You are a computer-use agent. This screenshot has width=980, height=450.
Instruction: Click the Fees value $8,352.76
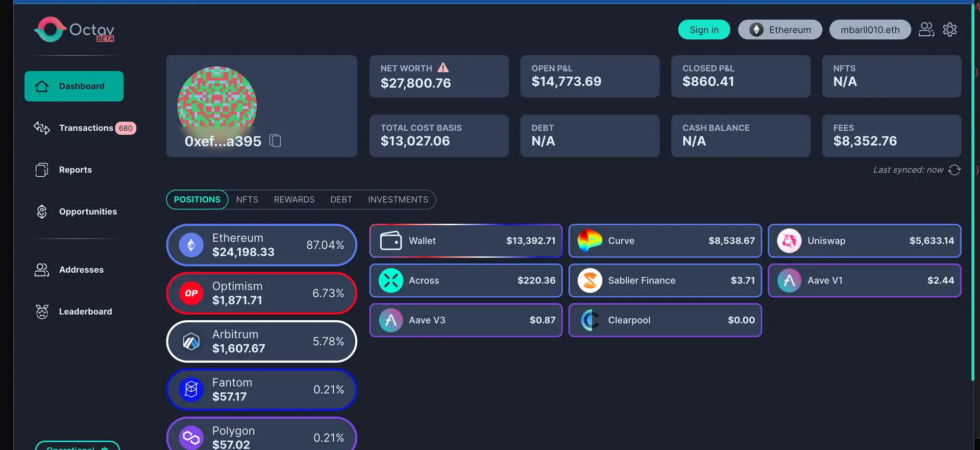point(865,141)
